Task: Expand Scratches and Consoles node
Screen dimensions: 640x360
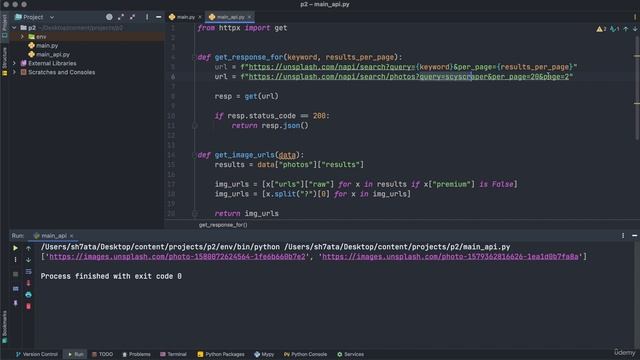Action: tap(14, 72)
